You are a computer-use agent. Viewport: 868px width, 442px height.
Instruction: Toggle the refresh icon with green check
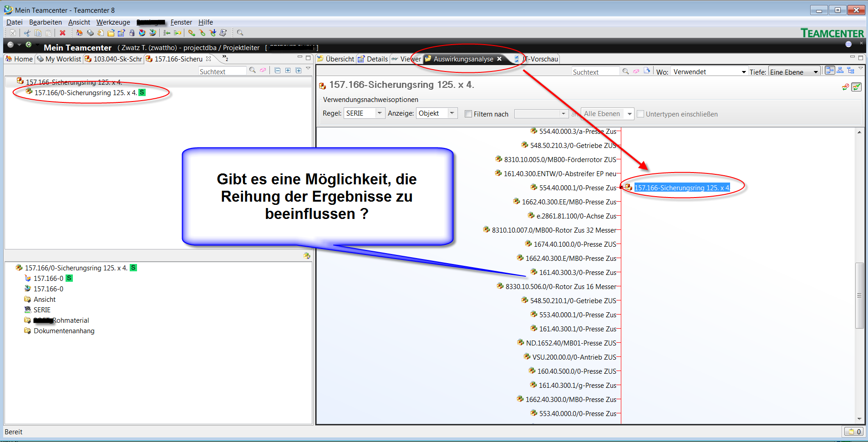click(856, 87)
